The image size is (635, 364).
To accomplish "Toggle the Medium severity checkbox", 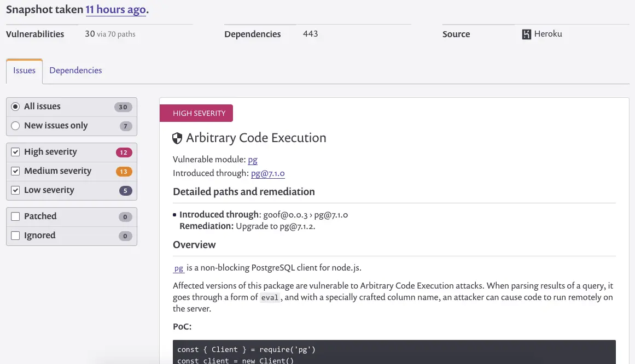I will click(x=15, y=171).
